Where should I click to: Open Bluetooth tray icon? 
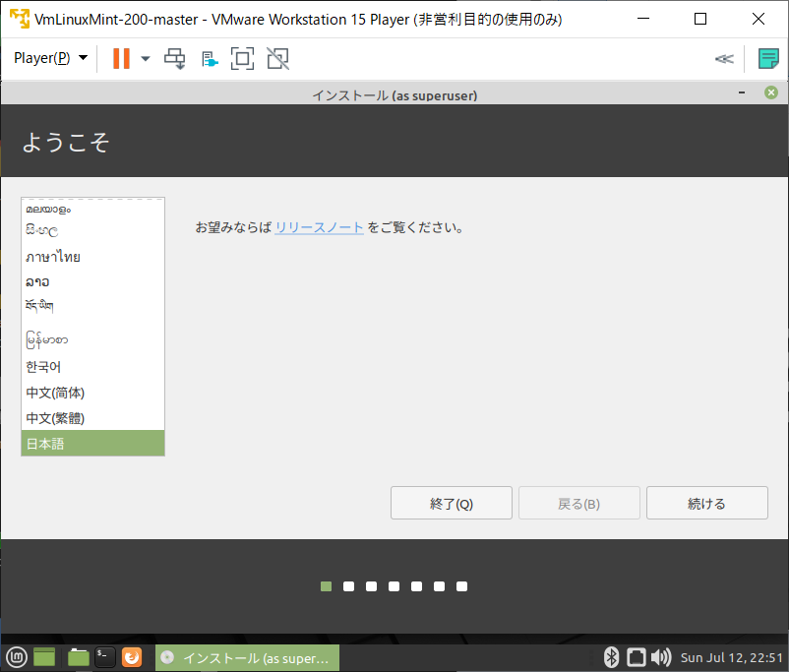coord(611,657)
